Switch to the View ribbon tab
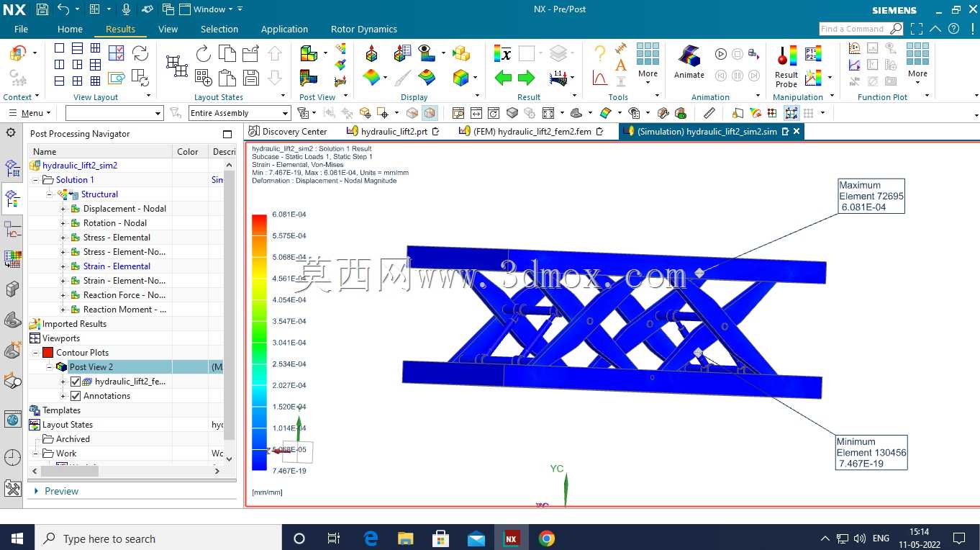The image size is (980, 550). [168, 29]
